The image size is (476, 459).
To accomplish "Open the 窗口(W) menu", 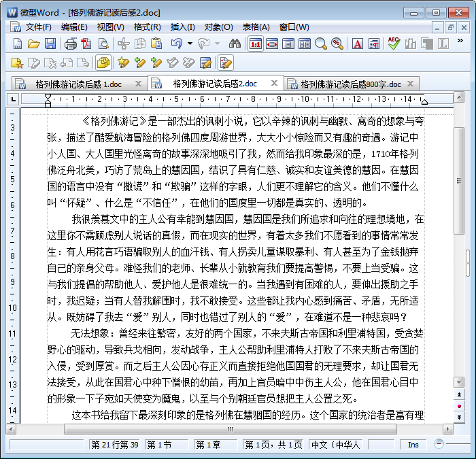I will (x=294, y=27).
